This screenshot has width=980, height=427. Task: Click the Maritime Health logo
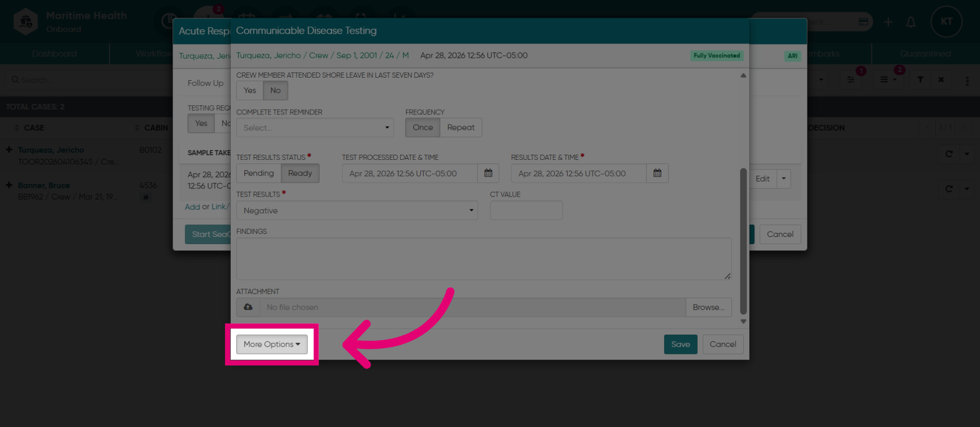click(26, 21)
